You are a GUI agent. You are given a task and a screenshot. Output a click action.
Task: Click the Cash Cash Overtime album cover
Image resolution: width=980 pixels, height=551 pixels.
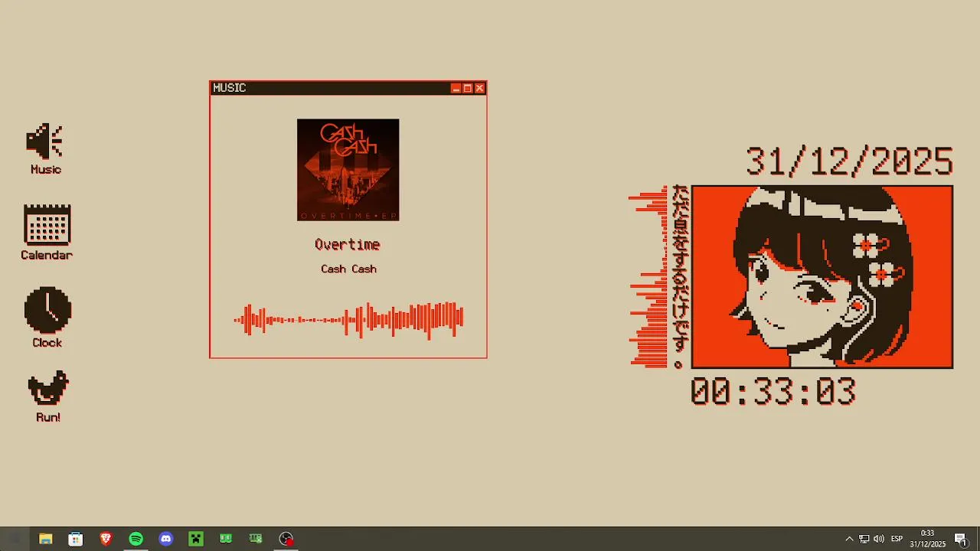[348, 170]
